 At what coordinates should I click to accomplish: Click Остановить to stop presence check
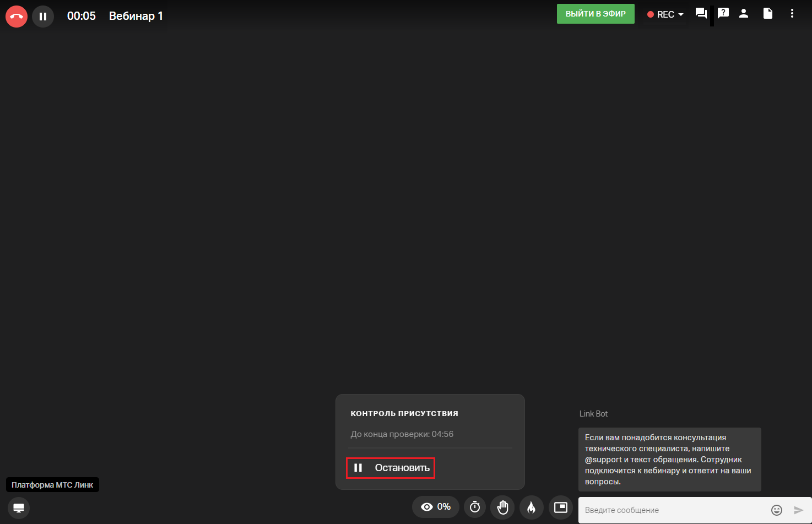point(391,468)
